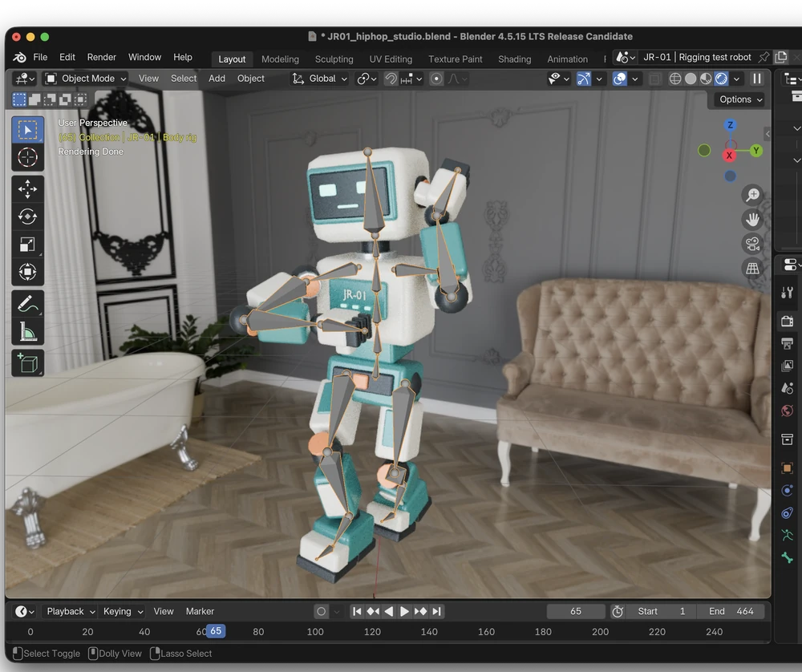The width and height of the screenshot is (802, 672).
Task: Open the Scene properties tab
Action: click(788, 389)
